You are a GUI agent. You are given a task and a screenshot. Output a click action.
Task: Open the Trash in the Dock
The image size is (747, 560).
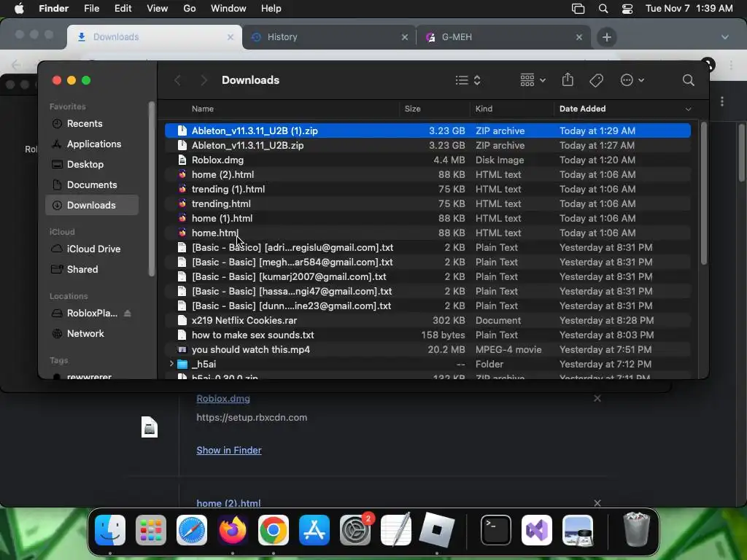click(636, 529)
